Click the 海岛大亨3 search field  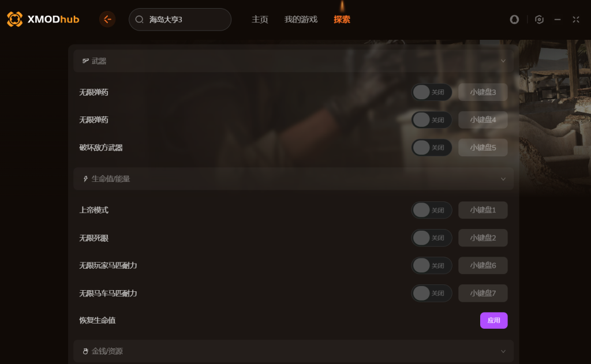pyautogui.click(x=180, y=19)
